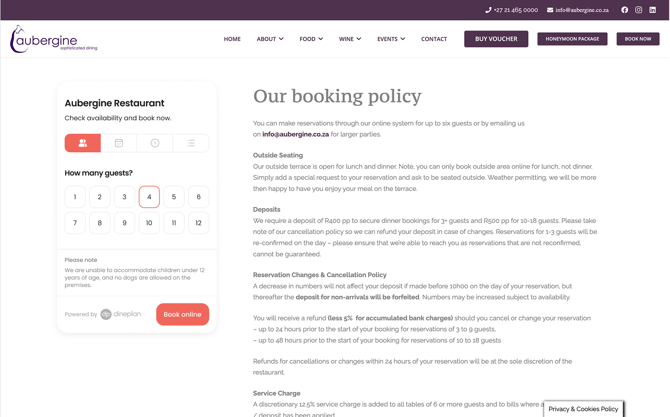Expand the Food dropdown menu

coord(311,39)
